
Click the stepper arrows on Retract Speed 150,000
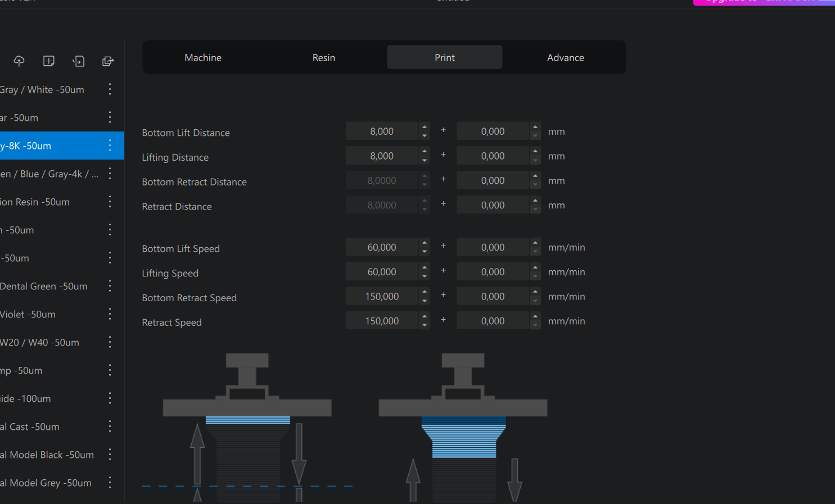[x=425, y=321]
